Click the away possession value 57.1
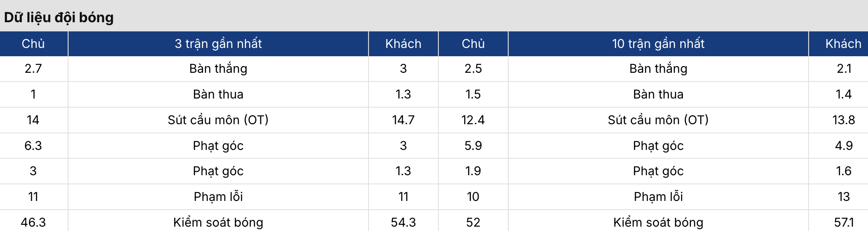The height and width of the screenshot is (231, 868). coord(844,222)
